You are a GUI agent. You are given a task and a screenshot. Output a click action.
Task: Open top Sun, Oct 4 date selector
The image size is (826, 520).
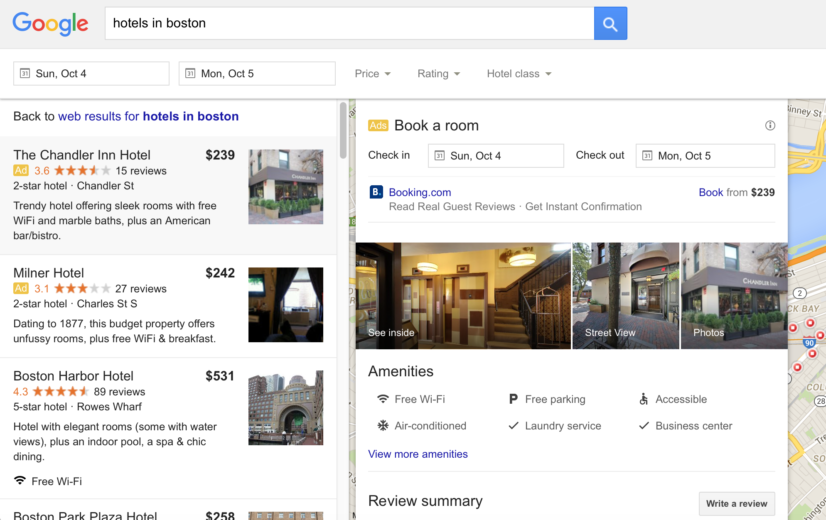point(91,73)
